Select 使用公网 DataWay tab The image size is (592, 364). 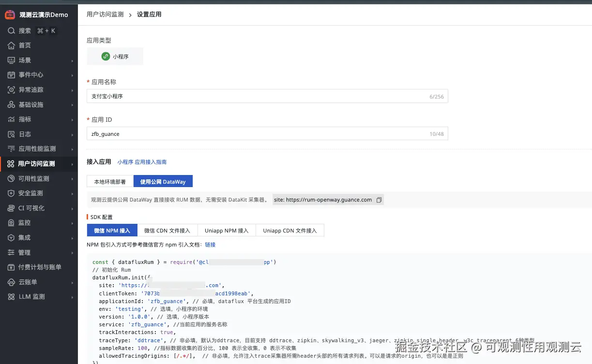click(x=163, y=181)
